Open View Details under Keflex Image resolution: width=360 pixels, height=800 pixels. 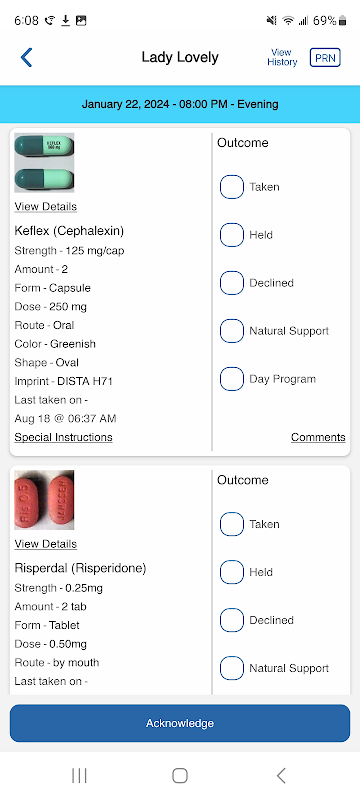(45, 207)
